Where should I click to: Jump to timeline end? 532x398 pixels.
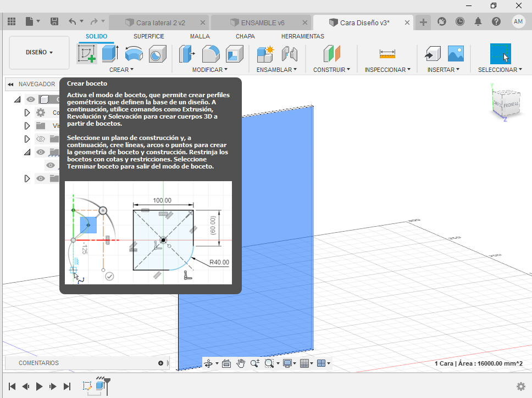(x=67, y=386)
